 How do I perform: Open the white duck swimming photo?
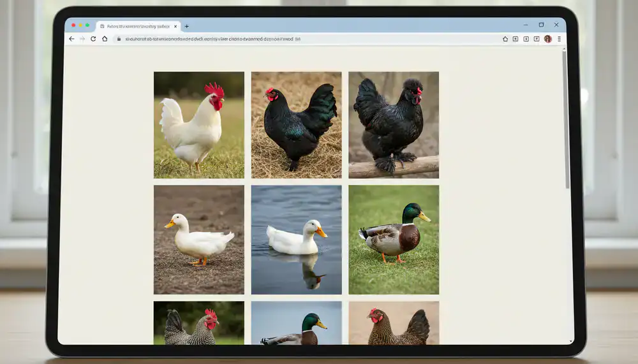(296, 240)
